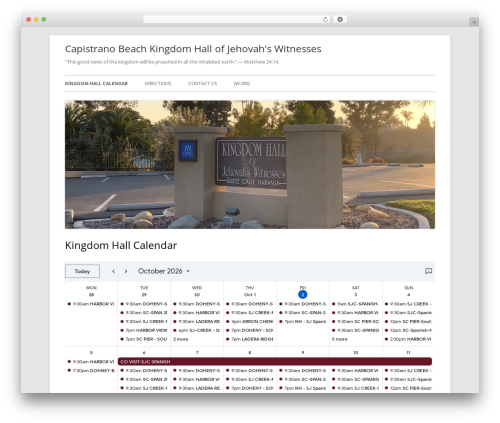The image size is (500, 423).
Task: Open 7pm HARBOR VIEW event on Tue 29
Action: coord(144,330)
